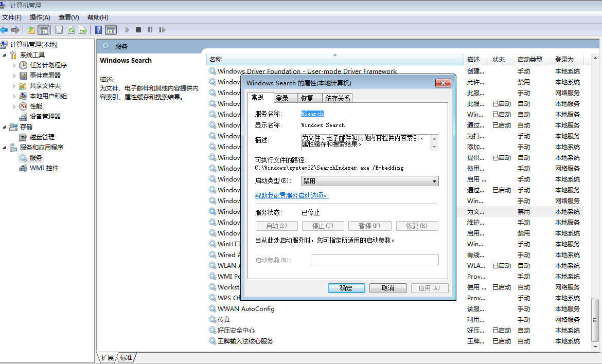This screenshot has width=602, height=364.
Task: Click the 应用(A) button
Action: coord(429,288)
